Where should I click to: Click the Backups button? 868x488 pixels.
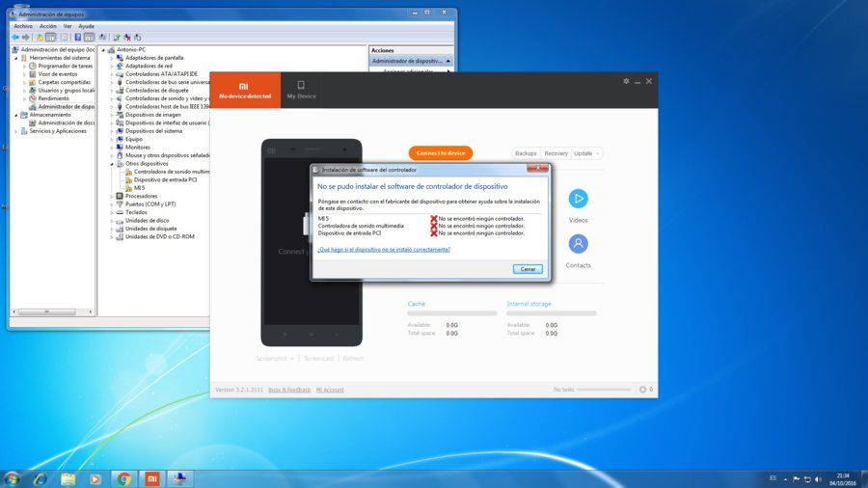click(526, 153)
